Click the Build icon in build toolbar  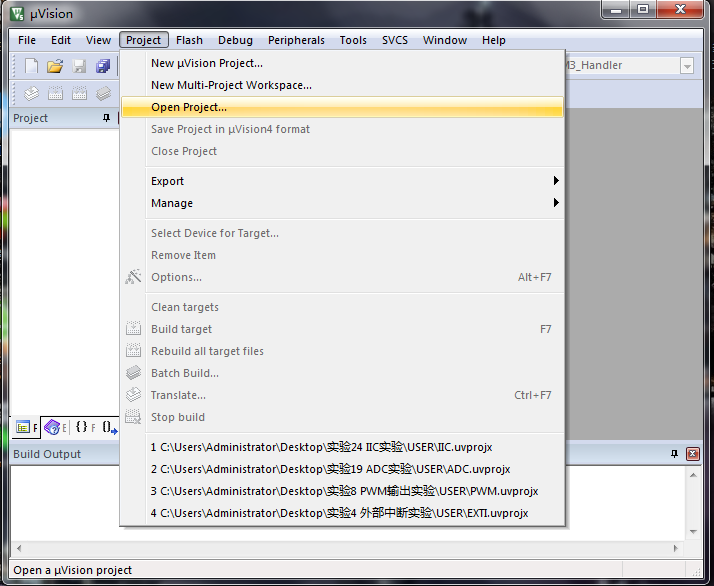point(55,93)
